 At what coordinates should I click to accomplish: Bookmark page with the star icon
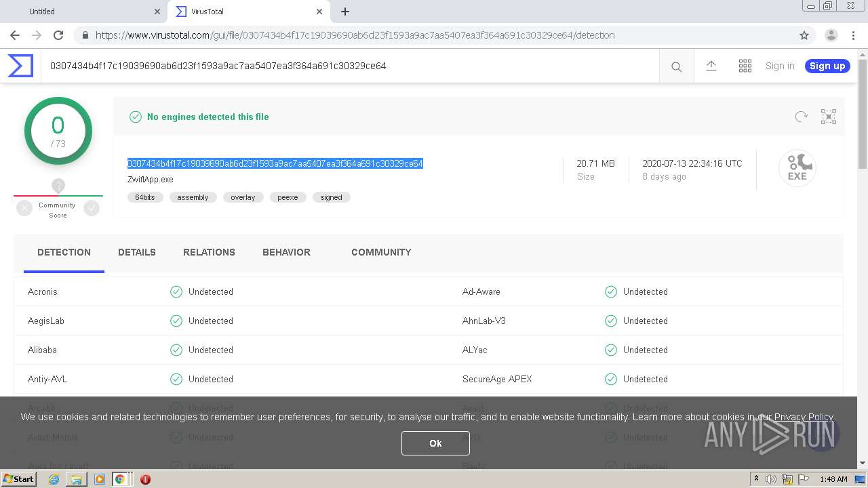(x=804, y=35)
